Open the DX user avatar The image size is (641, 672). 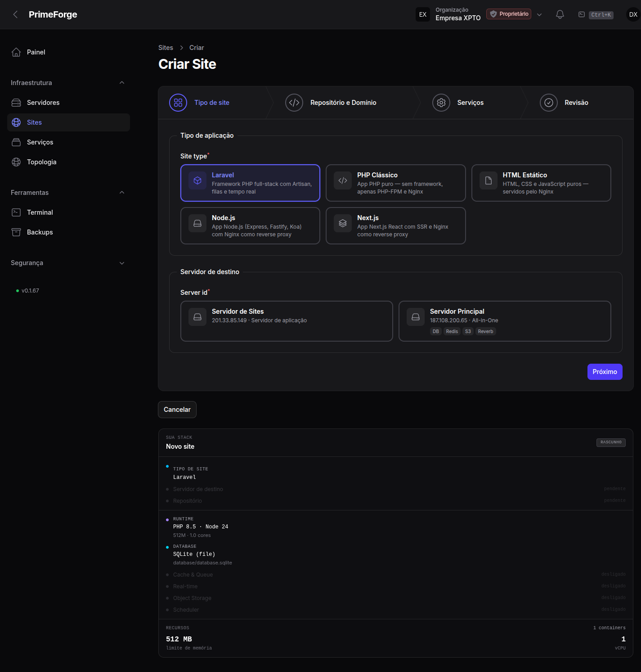pyautogui.click(x=633, y=14)
